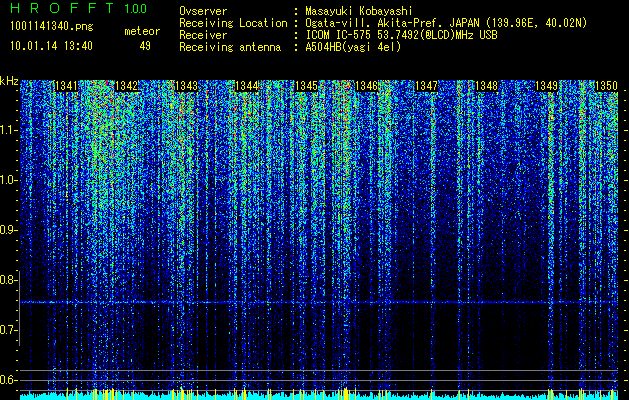Click the HROFFT 1.0.0 title text
Screen dimensions: 629x400
79,8
